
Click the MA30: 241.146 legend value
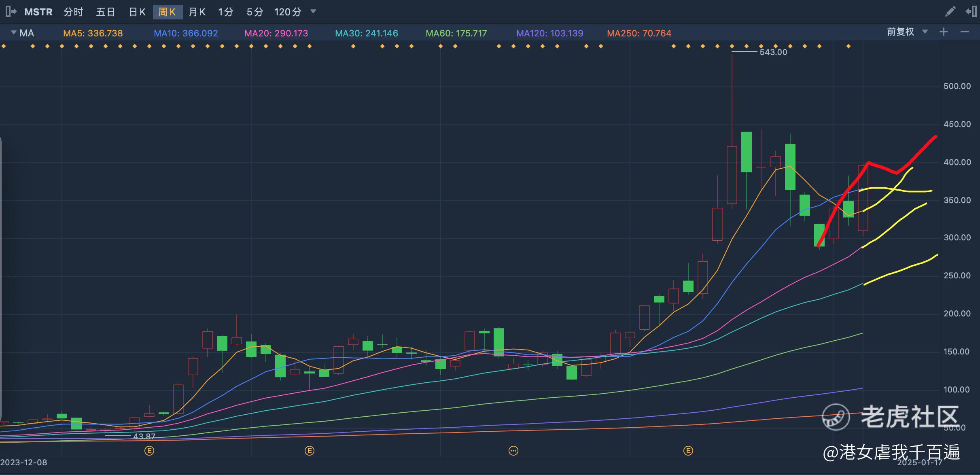coord(367,33)
